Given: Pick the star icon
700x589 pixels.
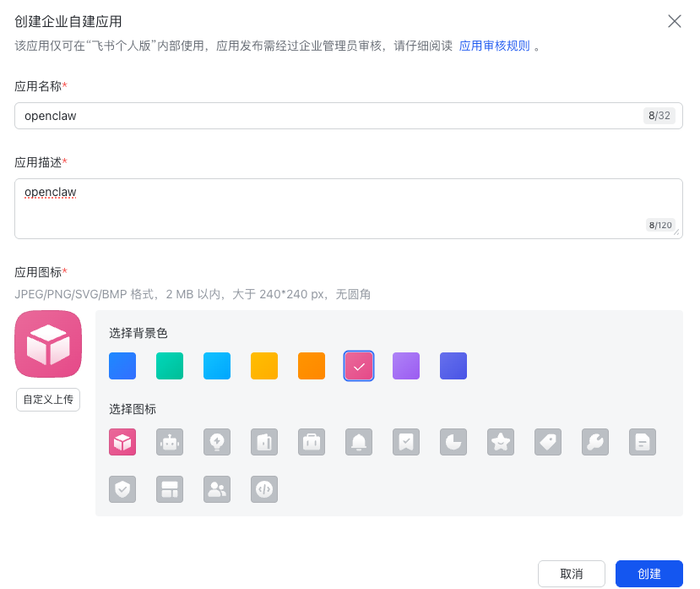Looking at the screenshot, I should click(501, 442).
